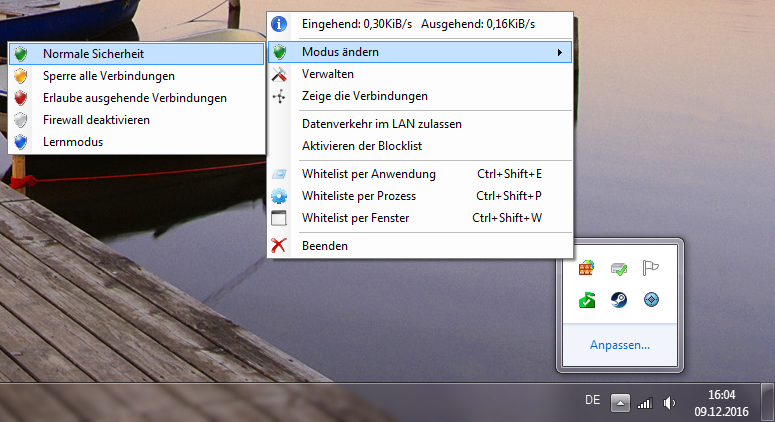The image size is (775, 422).
Task: Toggle Datenverkehr im LAN zulassen
Action: (x=420, y=124)
